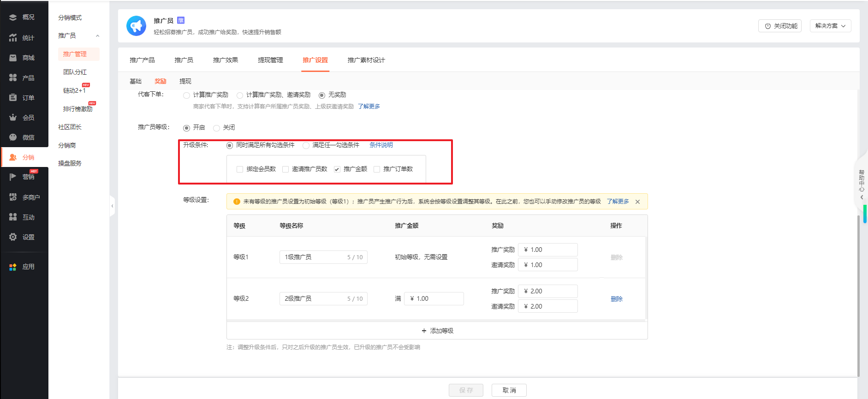Click the 产品 products icon
Image resolution: width=868 pixels, height=399 pixels.
click(13, 77)
